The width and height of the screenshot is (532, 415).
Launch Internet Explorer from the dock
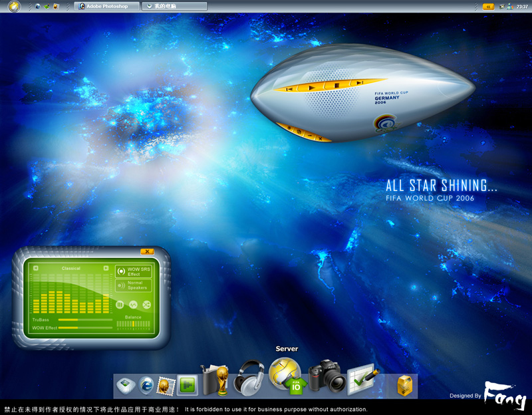(x=146, y=386)
